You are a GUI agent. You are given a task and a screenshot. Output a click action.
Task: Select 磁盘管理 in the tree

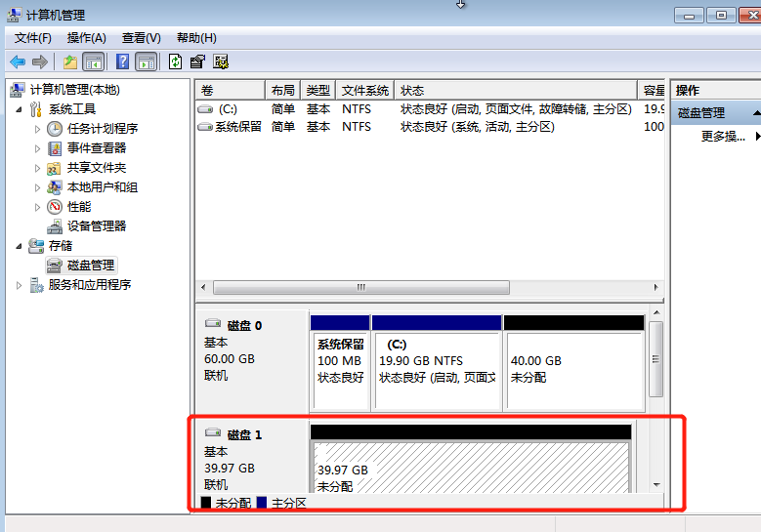point(91,266)
